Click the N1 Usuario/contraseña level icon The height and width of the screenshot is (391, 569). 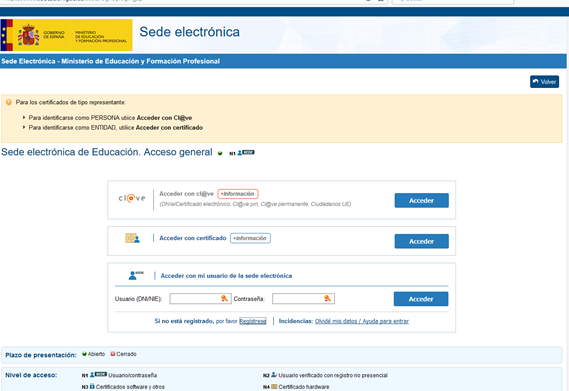click(x=98, y=375)
